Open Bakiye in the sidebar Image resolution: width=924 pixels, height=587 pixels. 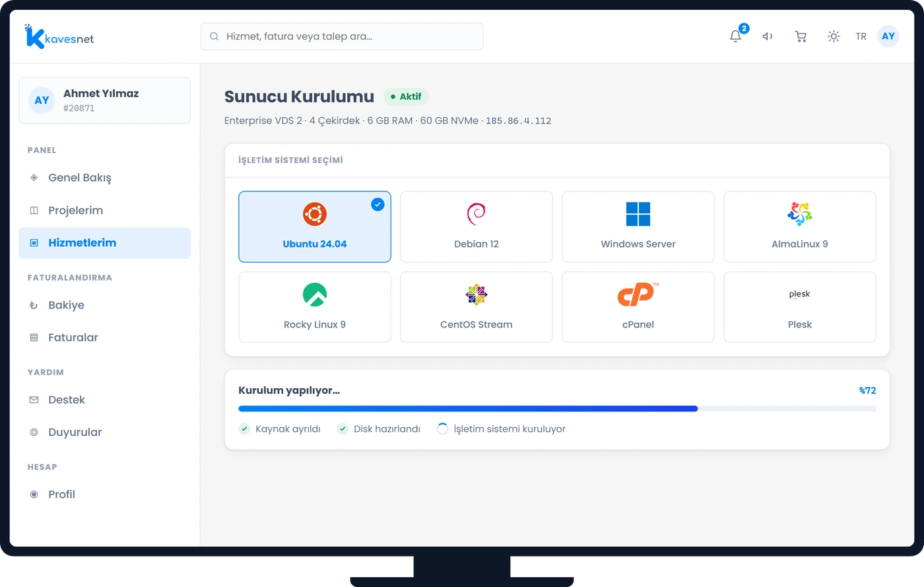point(104,305)
